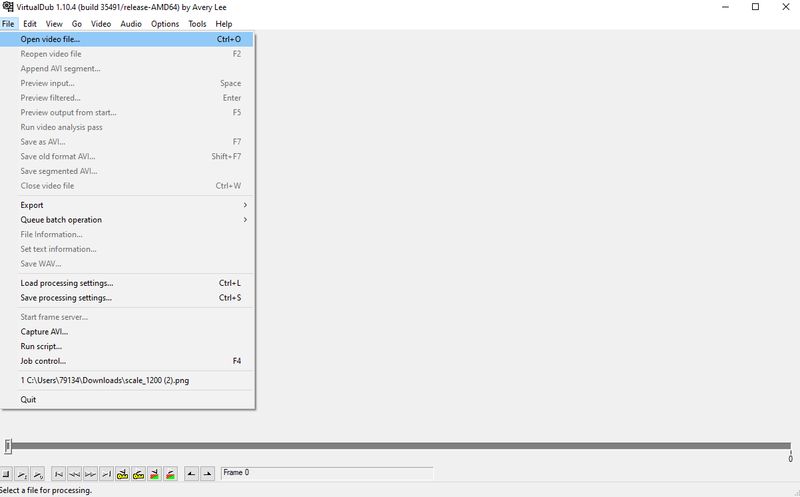Jump to start of video icon
Screen dimensions: 800x497
59,473
